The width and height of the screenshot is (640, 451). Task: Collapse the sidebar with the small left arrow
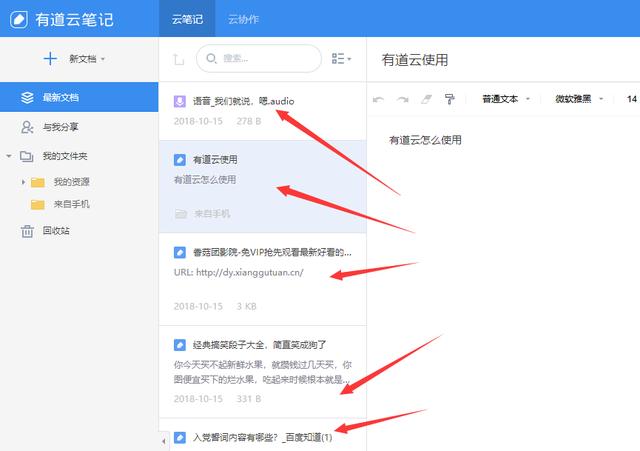(x=164, y=441)
